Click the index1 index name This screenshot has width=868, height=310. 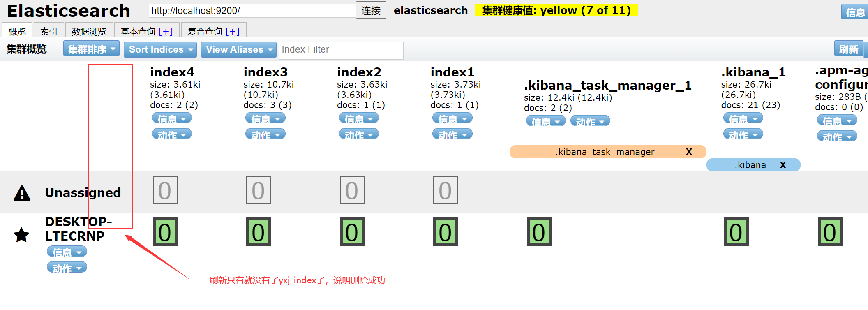click(x=452, y=72)
